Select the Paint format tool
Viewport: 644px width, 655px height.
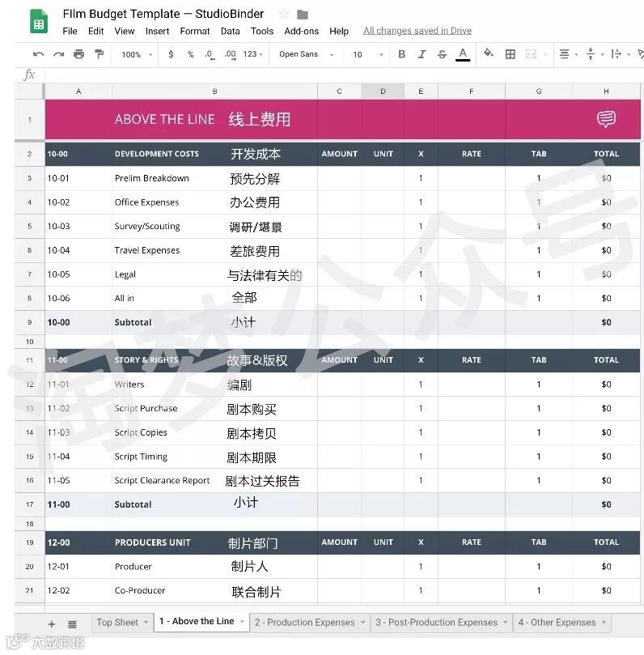pos(99,54)
